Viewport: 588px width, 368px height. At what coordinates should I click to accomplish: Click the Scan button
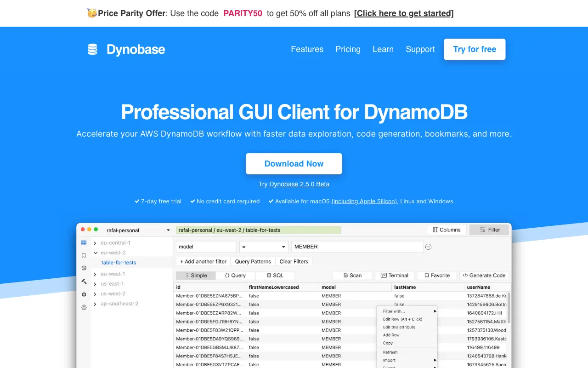[x=353, y=276]
